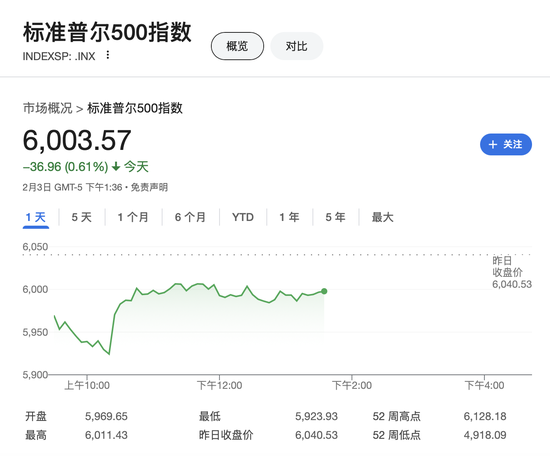
Task: Switch to the 5 年 range tab
Action: pos(335,217)
